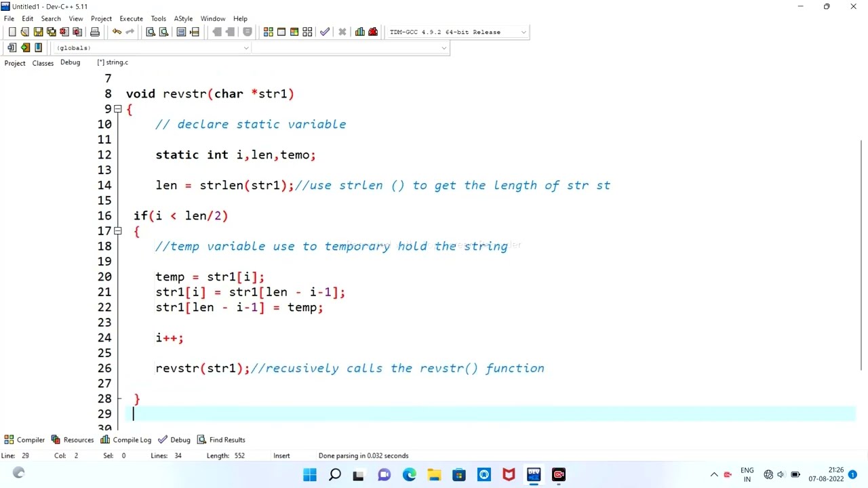Open the Resources bottom panel tab
The height and width of the screenshot is (488, 868).
72,440
